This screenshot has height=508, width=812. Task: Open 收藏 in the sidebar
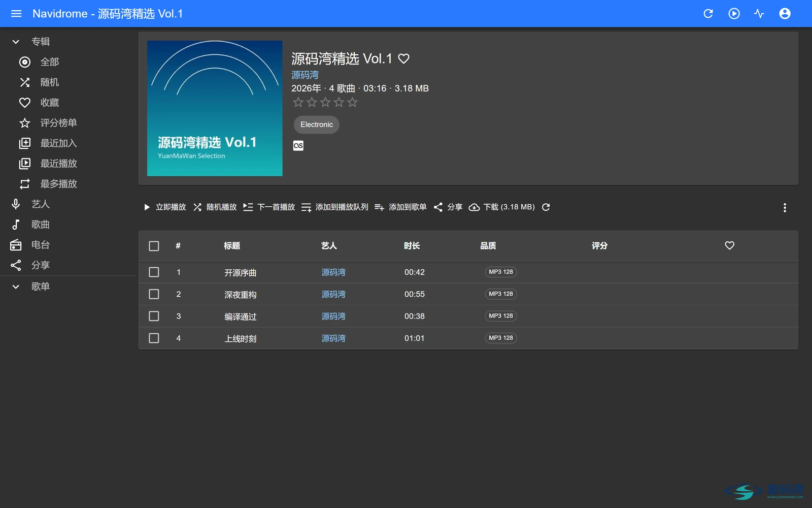pos(67,103)
